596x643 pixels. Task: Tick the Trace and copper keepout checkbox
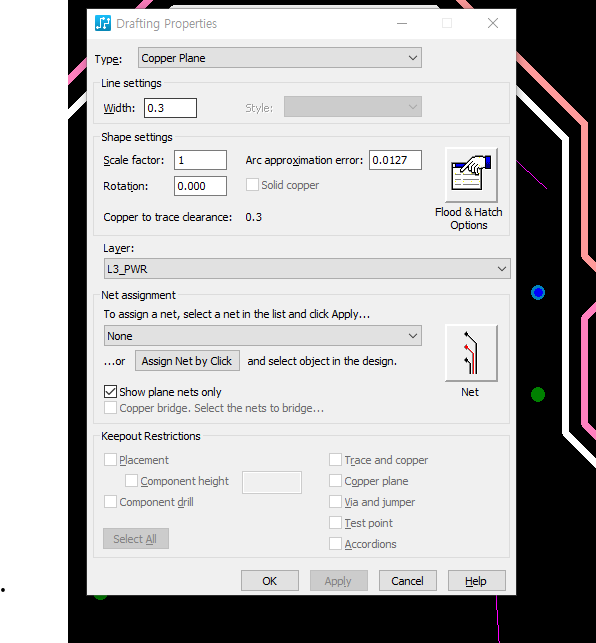pyautogui.click(x=335, y=460)
